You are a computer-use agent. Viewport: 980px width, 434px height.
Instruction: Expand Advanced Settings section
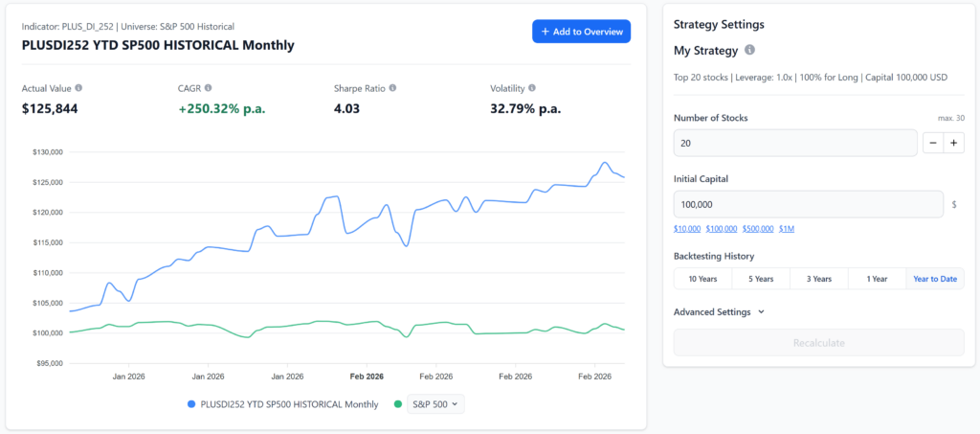click(x=718, y=311)
